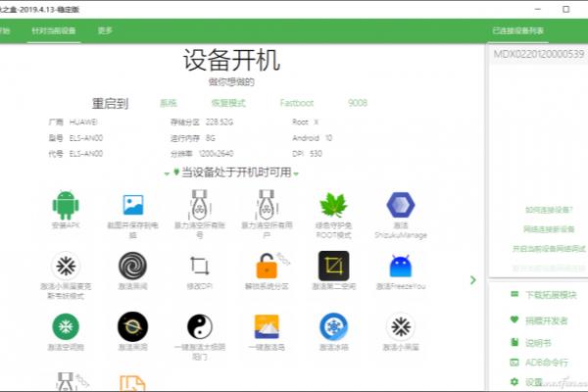
Task: Click the 开启当前设备网络调试 link
Action: [549, 248]
